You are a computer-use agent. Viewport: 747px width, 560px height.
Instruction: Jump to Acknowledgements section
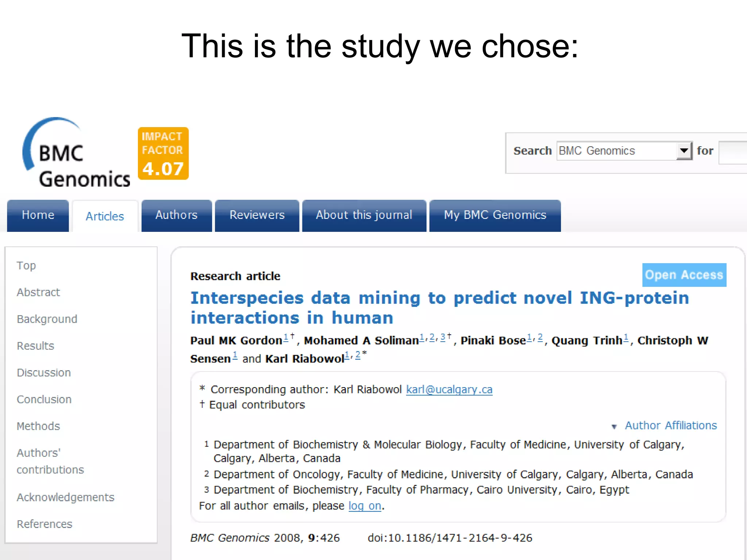point(66,498)
